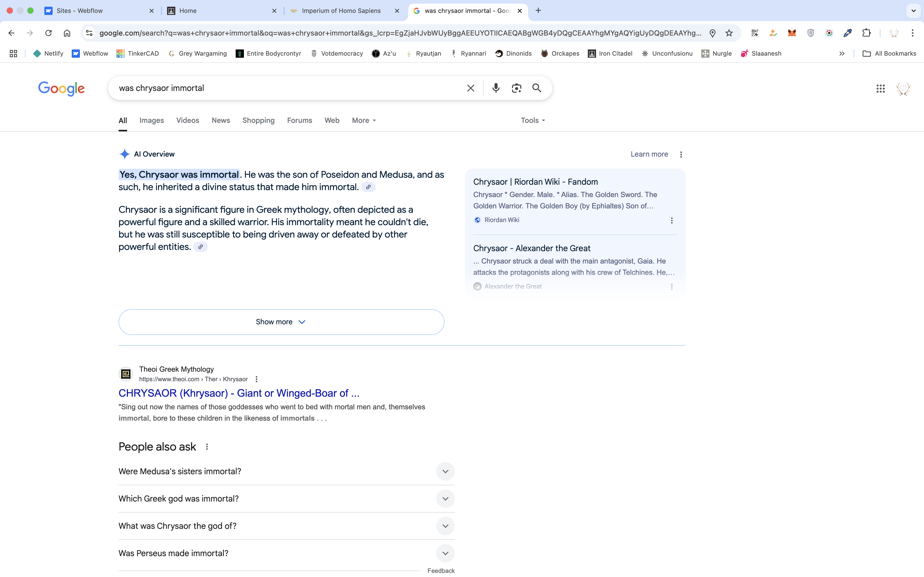The height and width of the screenshot is (577, 924).
Task: Click inside the Google search input field
Action: pos(286,88)
